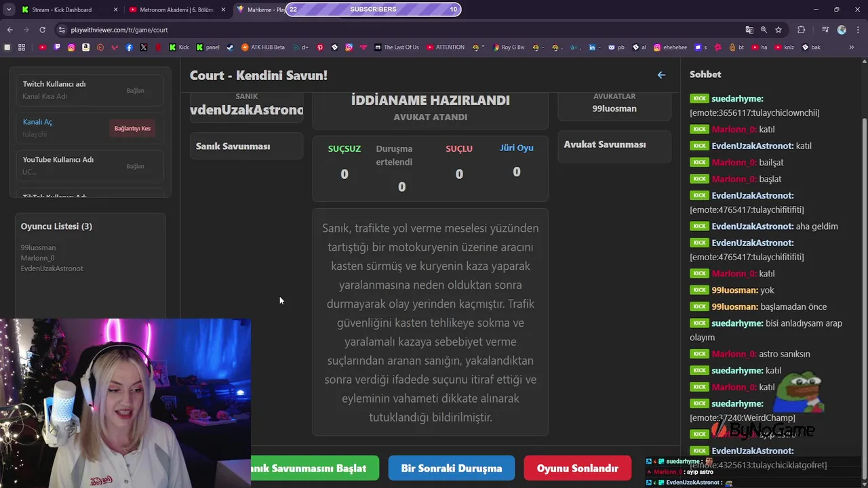Select EvdenUzakAstronot in Oyuncu Listesi
This screenshot has height=488, width=868.
coord(52,268)
